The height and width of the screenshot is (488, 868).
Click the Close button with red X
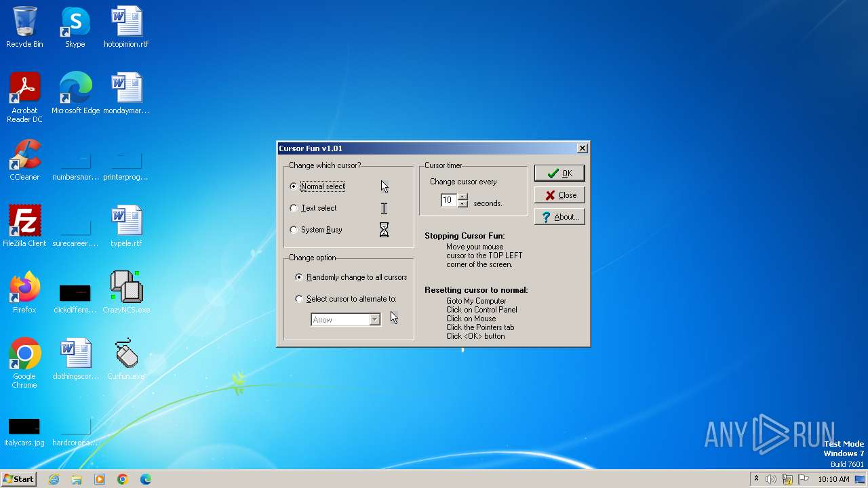pyautogui.click(x=559, y=195)
